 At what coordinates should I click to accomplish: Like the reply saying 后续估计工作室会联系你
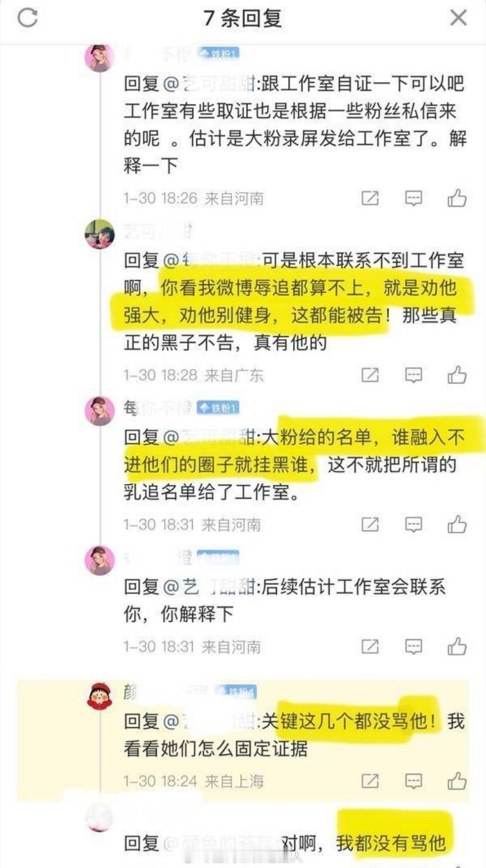(x=457, y=646)
